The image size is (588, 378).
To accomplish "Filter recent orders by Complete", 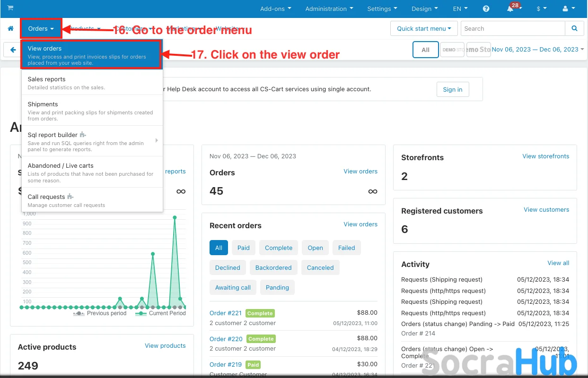I will [x=278, y=248].
